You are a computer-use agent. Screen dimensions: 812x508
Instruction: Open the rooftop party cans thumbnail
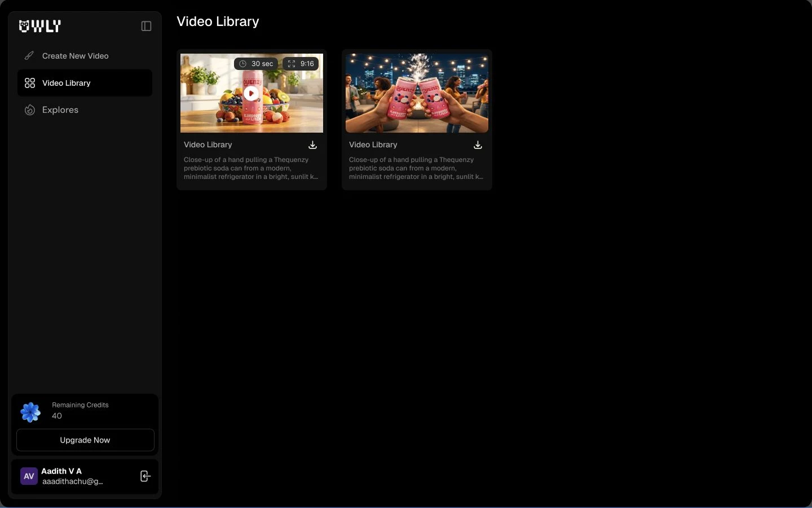(417, 93)
